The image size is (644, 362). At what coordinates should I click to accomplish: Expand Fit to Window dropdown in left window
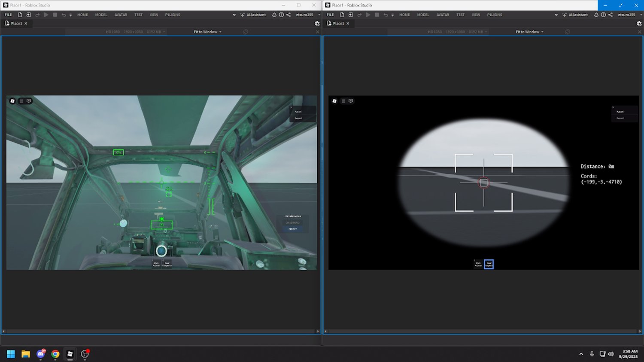pos(207,32)
